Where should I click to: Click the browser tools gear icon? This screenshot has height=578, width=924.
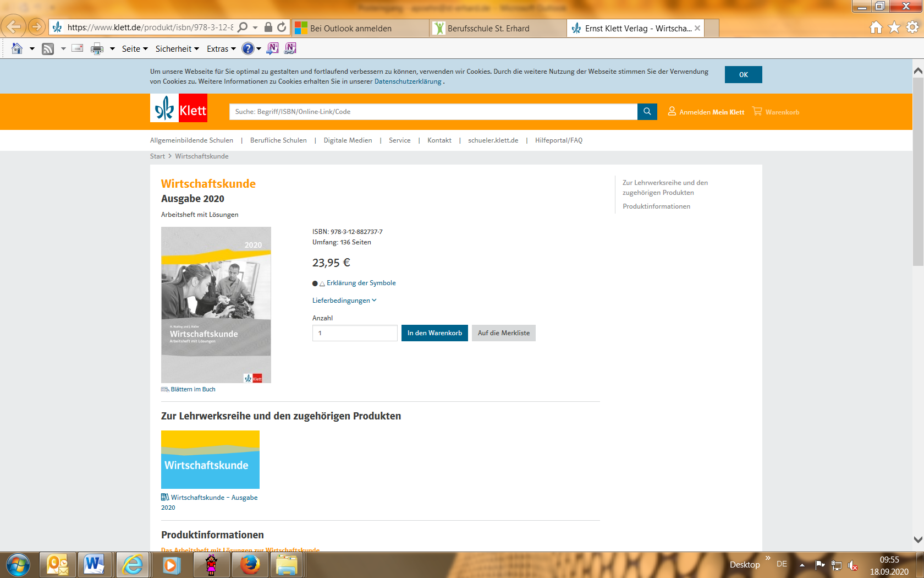[912, 28]
